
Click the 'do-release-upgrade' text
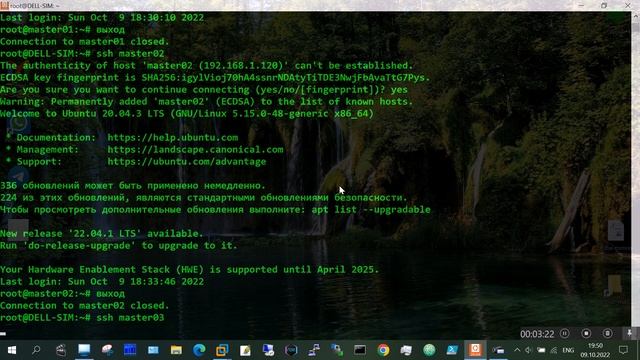point(79,245)
